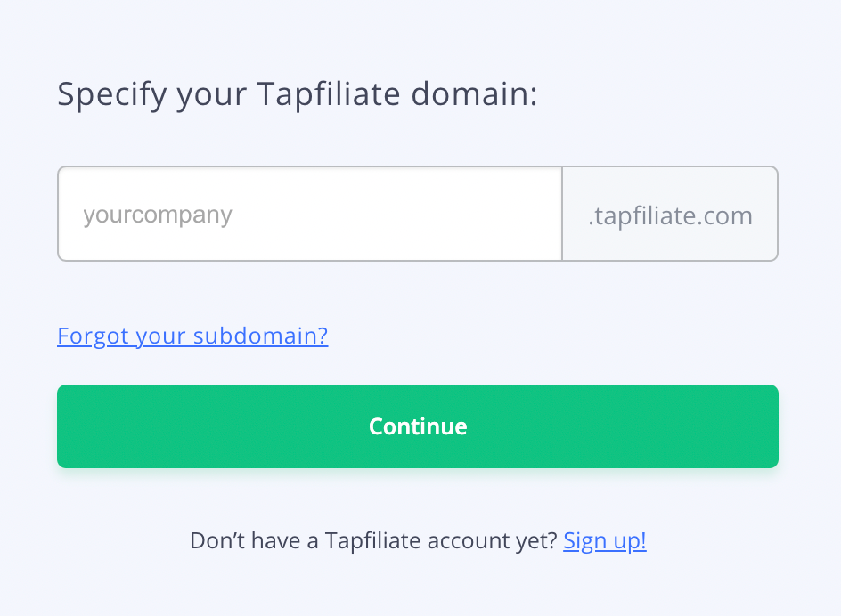
Task: Focus the Tapfiliate domain text box
Action: [x=310, y=215]
